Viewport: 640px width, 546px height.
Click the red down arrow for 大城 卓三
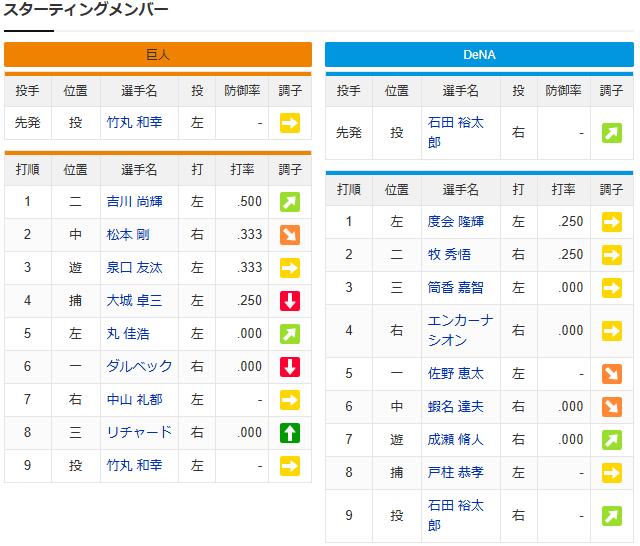click(x=290, y=301)
